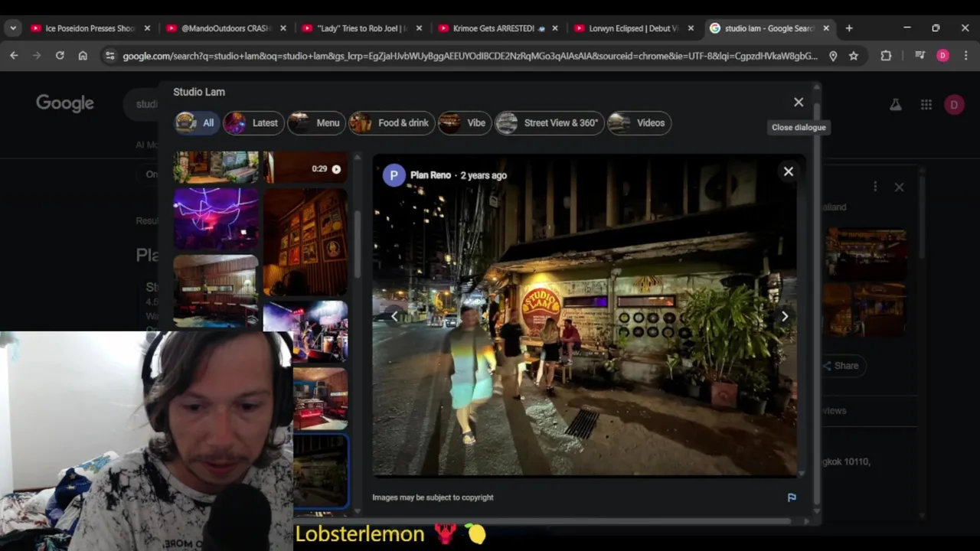The height and width of the screenshot is (551, 980).
Task: Open Chrome three-dot menu
Action: (965, 56)
